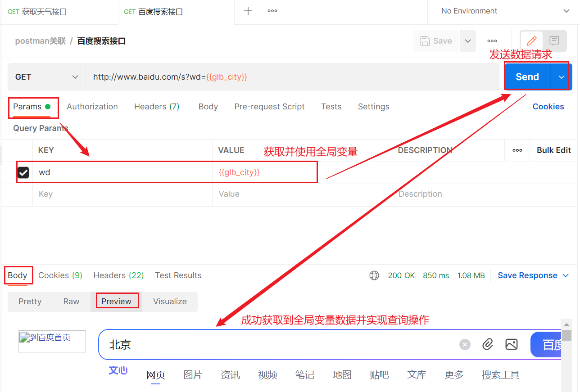580x392 pixels.
Task: Click the empty Value input field
Action: tap(302, 194)
